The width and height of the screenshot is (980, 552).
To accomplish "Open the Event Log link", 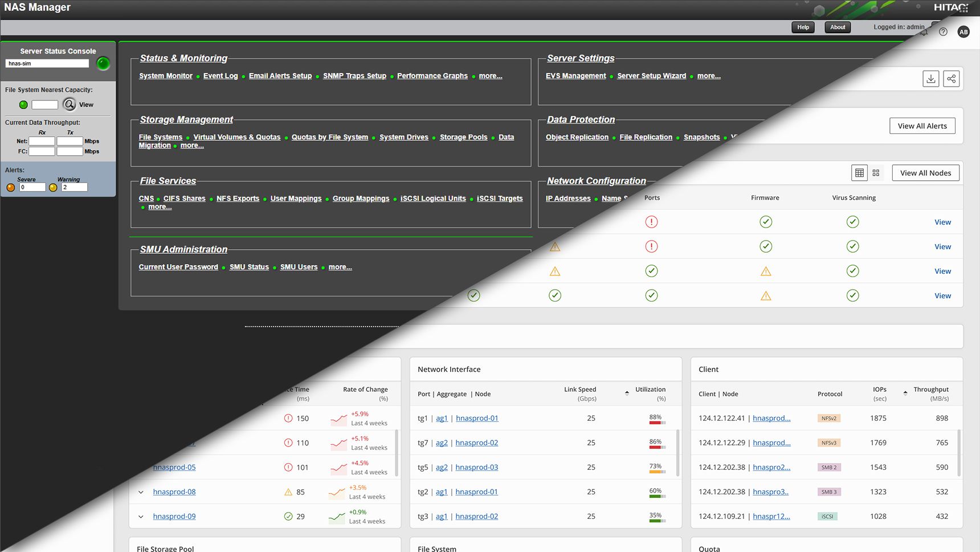I will pos(220,76).
